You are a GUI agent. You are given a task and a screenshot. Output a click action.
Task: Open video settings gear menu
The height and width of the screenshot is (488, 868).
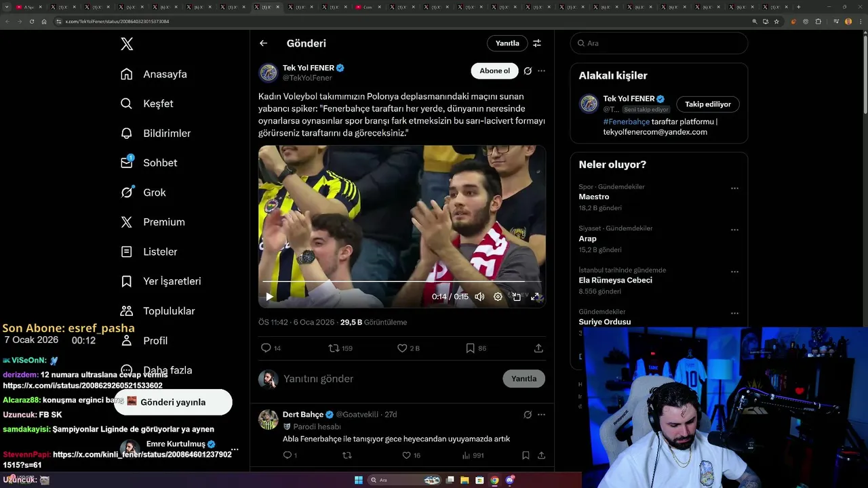click(x=498, y=297)
